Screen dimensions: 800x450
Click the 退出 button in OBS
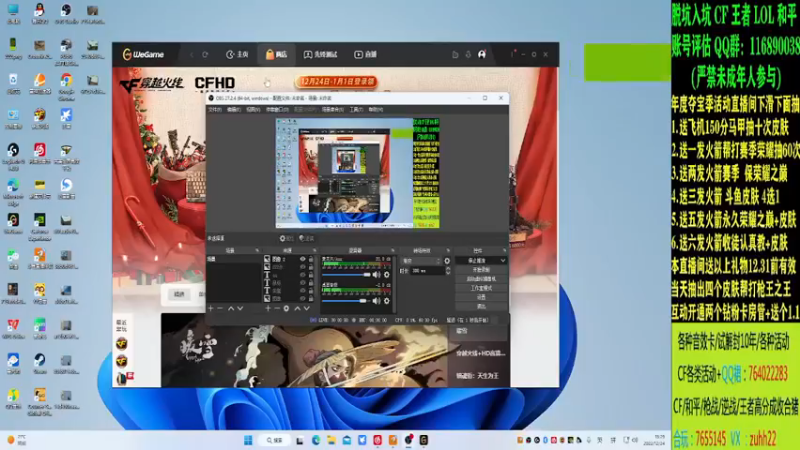pos(481,307)
